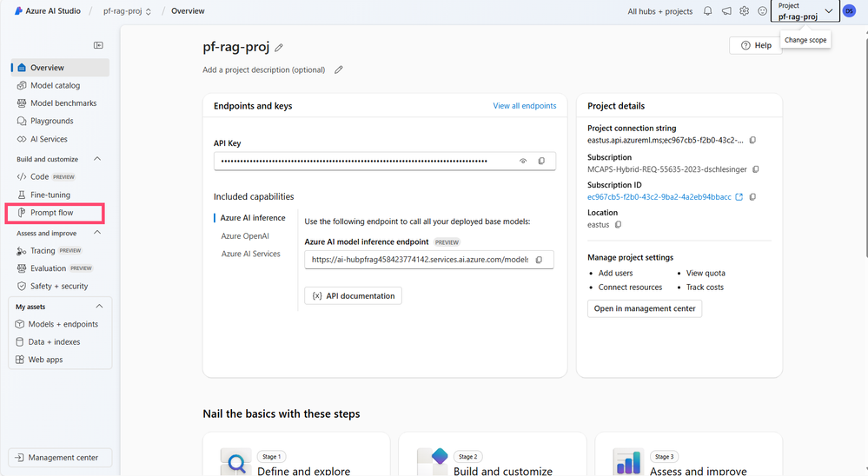868x476 pixels.
Task: Copy the model inference endpoint URL
Action: 540,260
